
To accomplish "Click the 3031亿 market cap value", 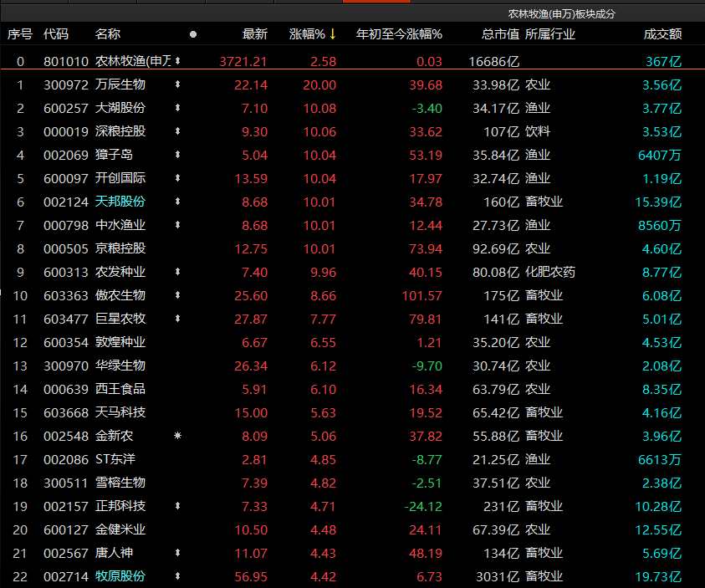I will 498,576.
